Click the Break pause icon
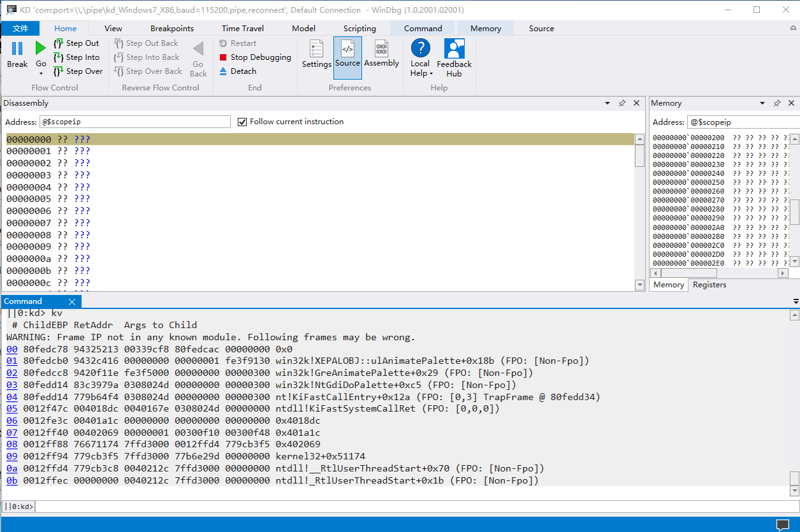800x532 pixels. pyautogui.click(x=17, y=48)
